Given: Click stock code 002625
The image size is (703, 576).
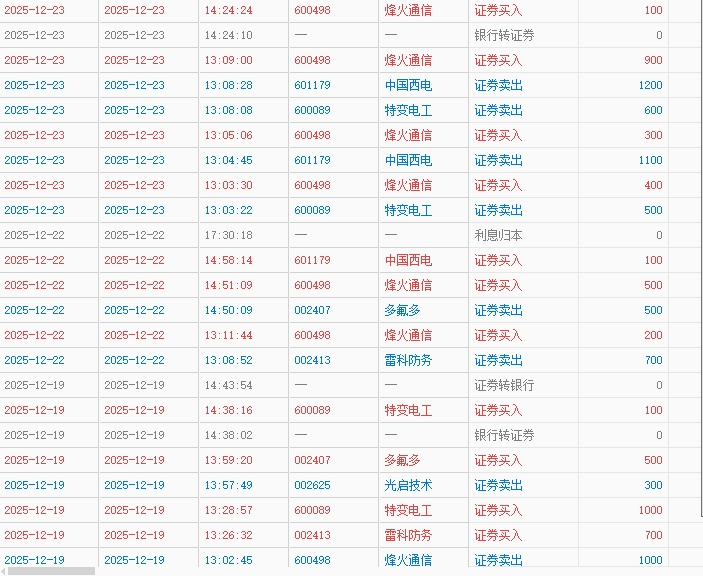Looking at the screenshot, I should pyautogui.click(x=312, y=485).
